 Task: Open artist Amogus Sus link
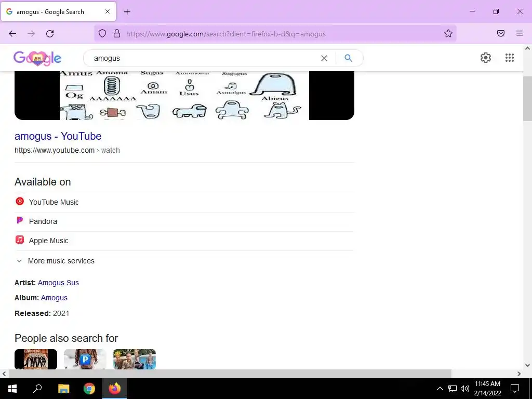58,283
